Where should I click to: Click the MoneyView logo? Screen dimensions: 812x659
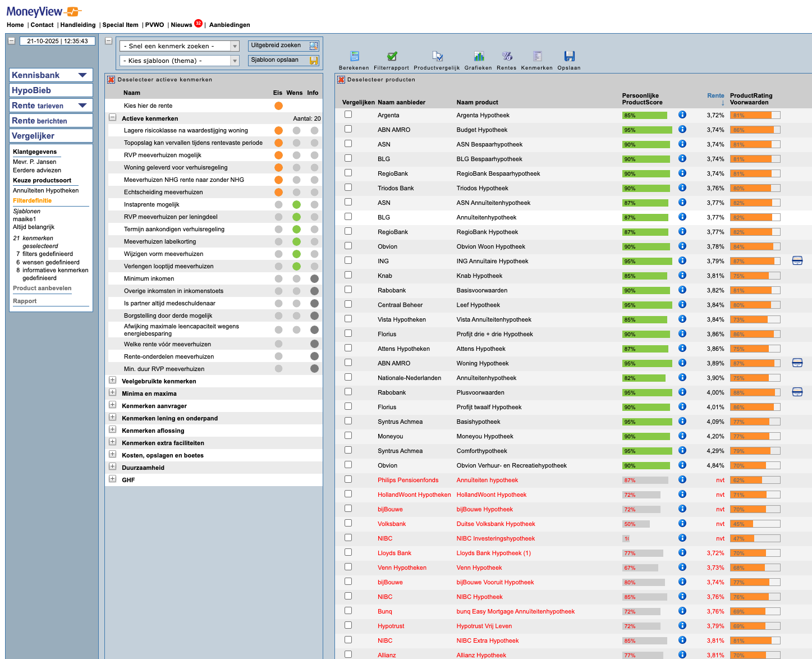[44, 11]
